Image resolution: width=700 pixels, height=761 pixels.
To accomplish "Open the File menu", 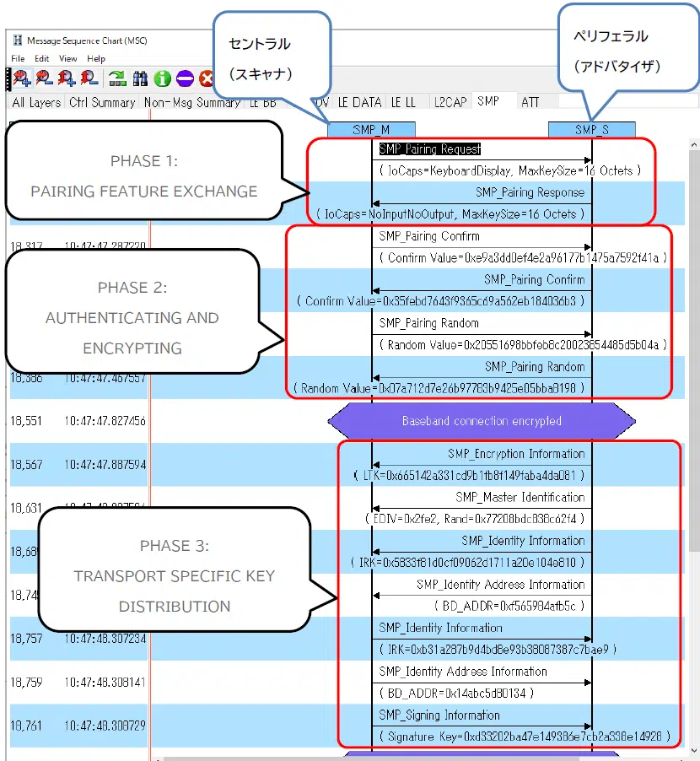I will (x=19, y=59).
